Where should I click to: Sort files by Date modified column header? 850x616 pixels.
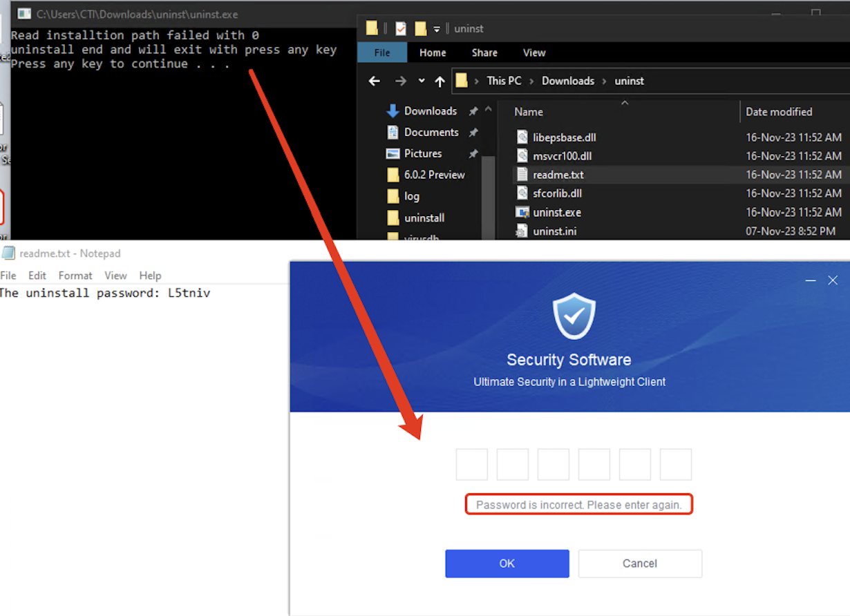point(779,112)
